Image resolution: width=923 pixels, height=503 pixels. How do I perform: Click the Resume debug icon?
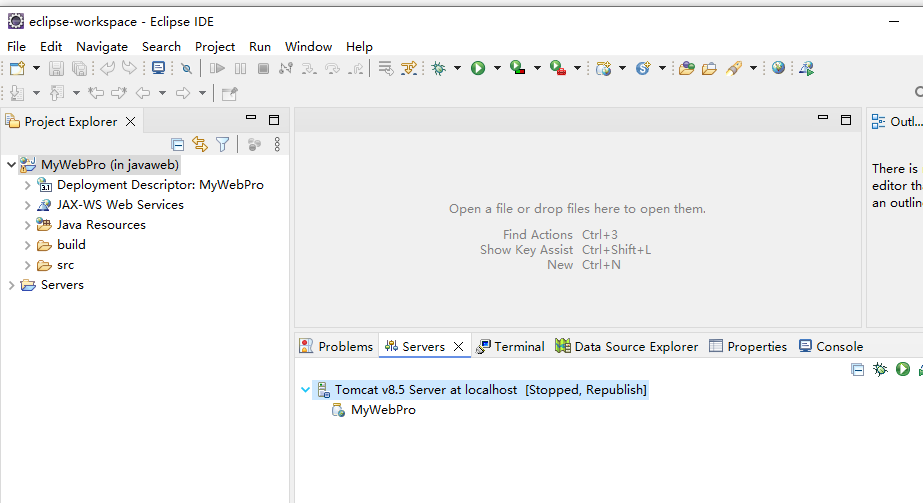[x=217, y=68]
